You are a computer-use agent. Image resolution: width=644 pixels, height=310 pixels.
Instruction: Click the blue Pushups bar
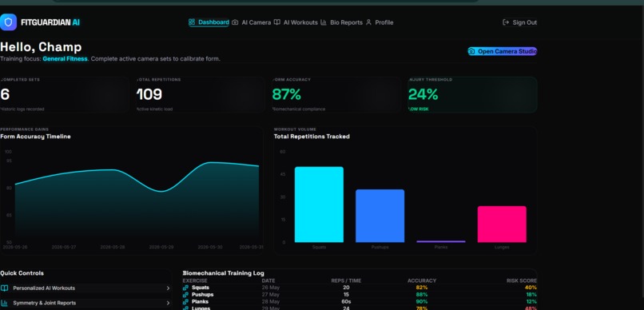point(380,216)
